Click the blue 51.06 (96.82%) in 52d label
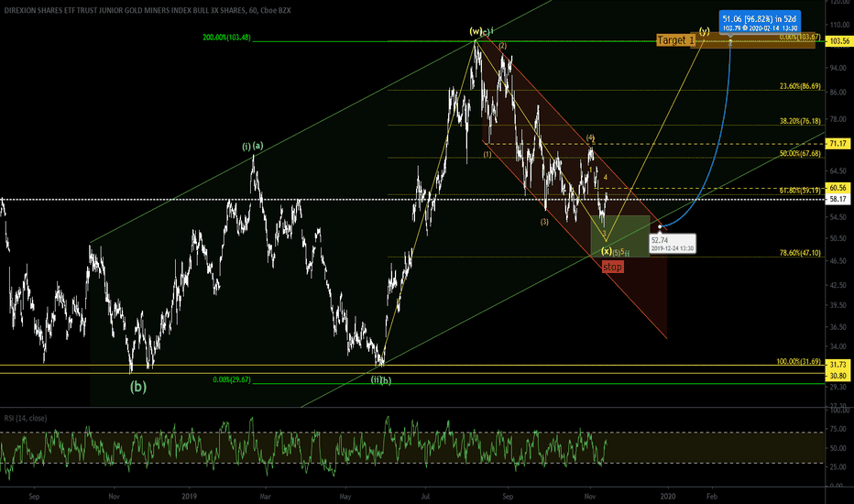Viewport: 854px width, 504px height. pyautogui.click(x=760, y=22)
